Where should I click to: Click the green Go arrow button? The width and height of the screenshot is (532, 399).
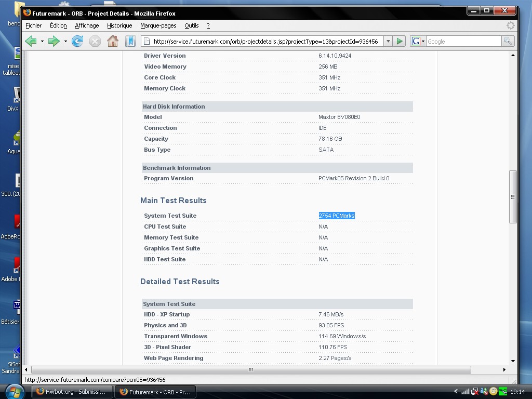[x=400, y=42]
